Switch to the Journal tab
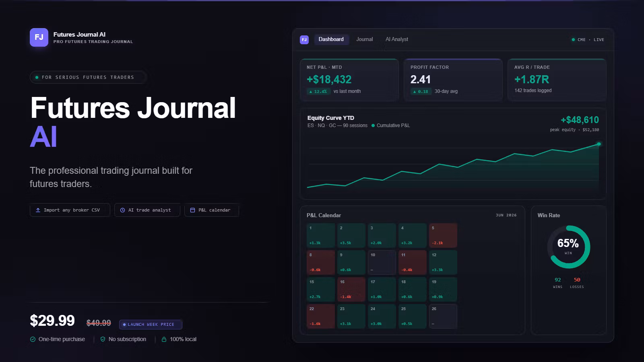This screenshot has width=644, height=362. pyautogui.click(x=365, y=39)
